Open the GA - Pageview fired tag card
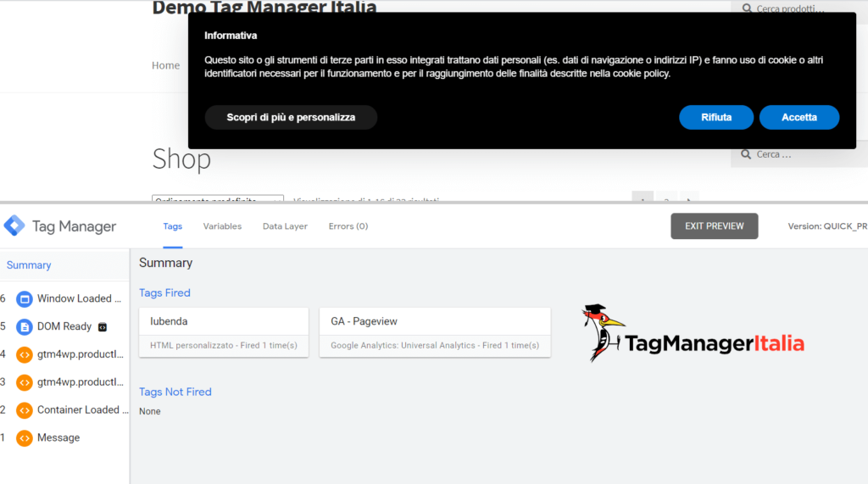Viewport: 868px width, 484px height. (435, 332)
